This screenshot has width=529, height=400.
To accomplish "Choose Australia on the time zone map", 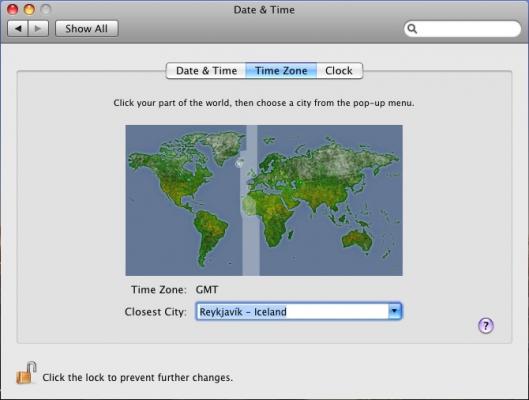I will [358, 239].
